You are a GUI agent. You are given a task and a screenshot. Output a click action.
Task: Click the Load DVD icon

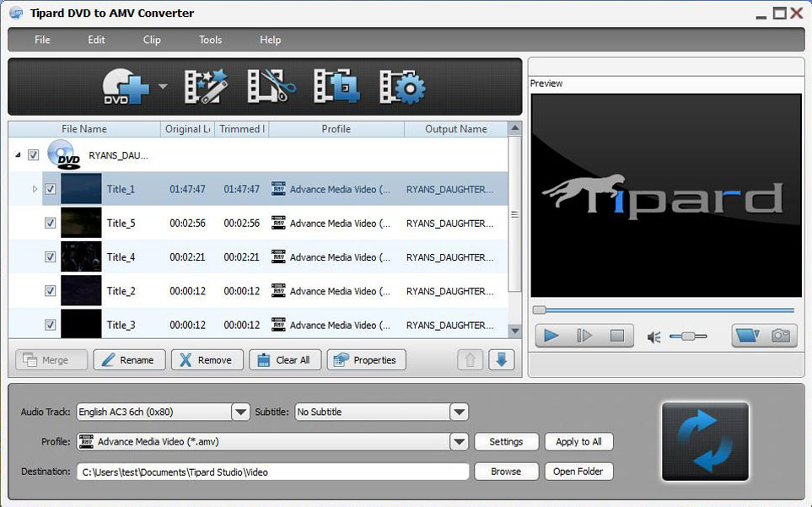[126, 86]
